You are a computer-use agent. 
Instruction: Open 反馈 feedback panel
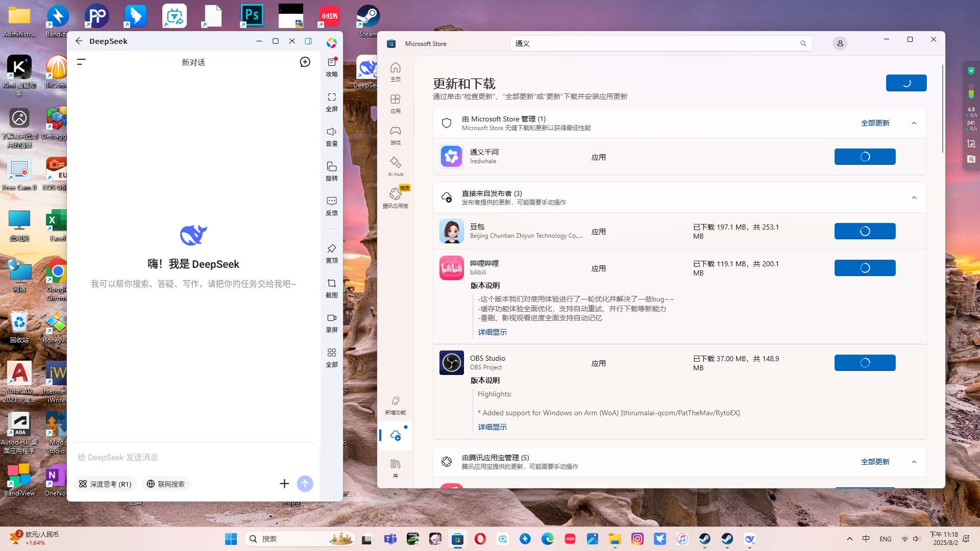point(332,206)
